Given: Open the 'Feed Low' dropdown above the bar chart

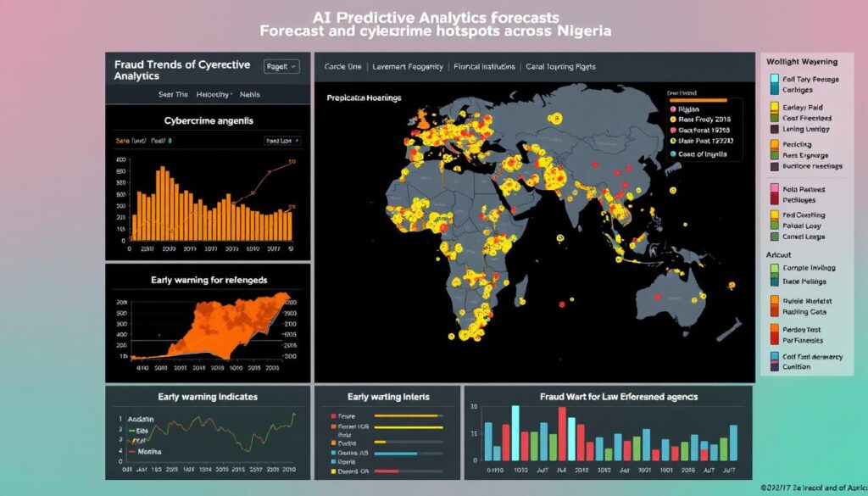Looking at the screenshot, I should click(x=283, y=141).
